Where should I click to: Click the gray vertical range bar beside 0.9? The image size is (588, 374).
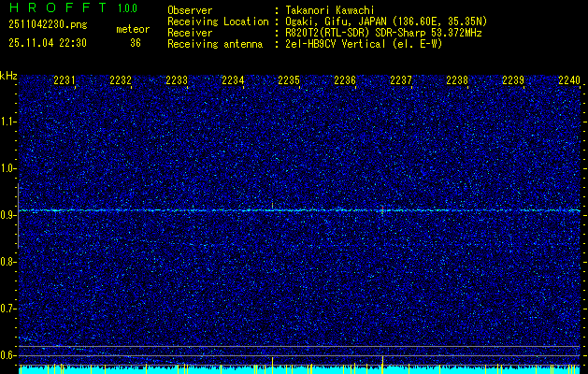click(18, 216)
